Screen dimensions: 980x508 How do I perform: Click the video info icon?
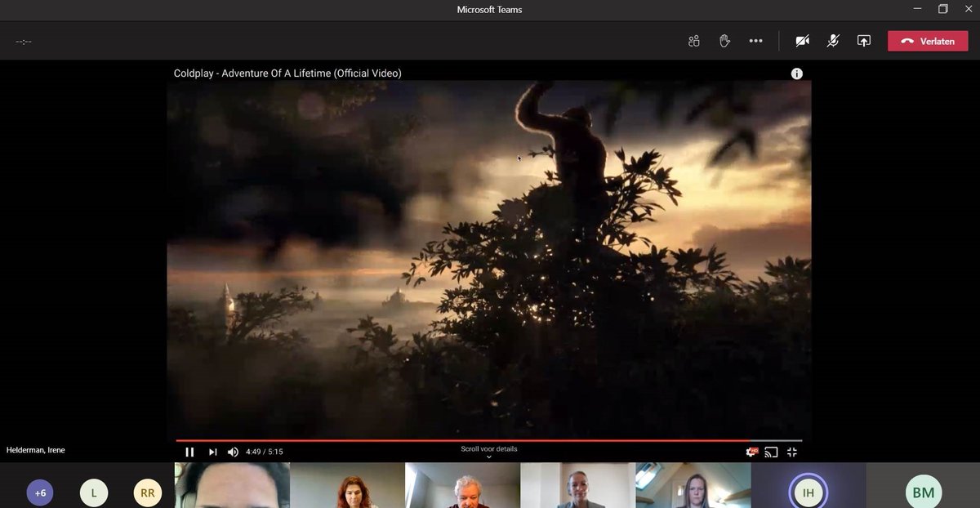(x=796, y=74)
